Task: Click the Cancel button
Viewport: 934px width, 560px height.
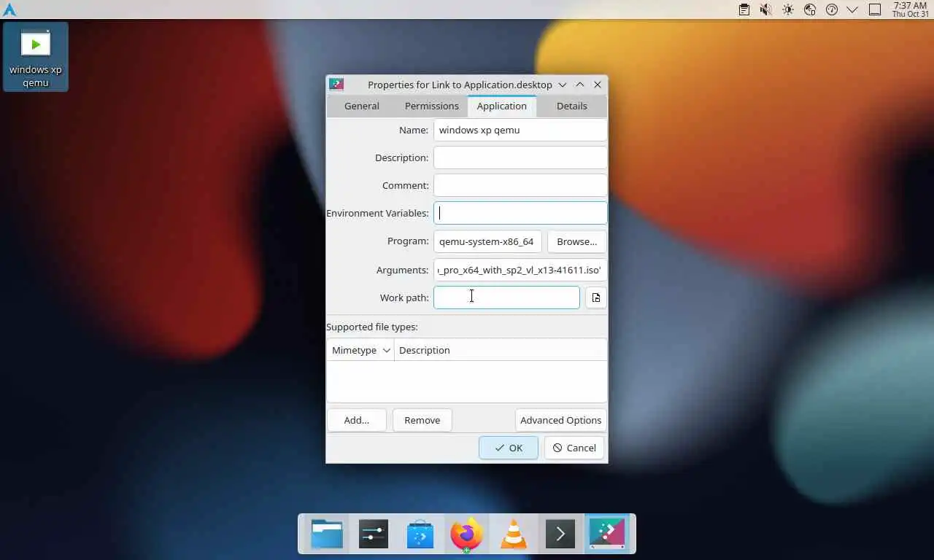Action: 574,448
